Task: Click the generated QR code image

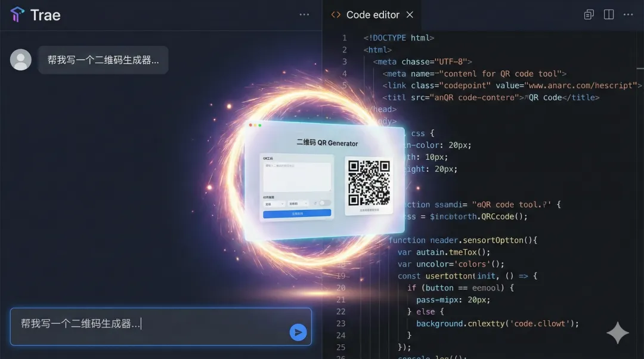Action: point(369,183)
